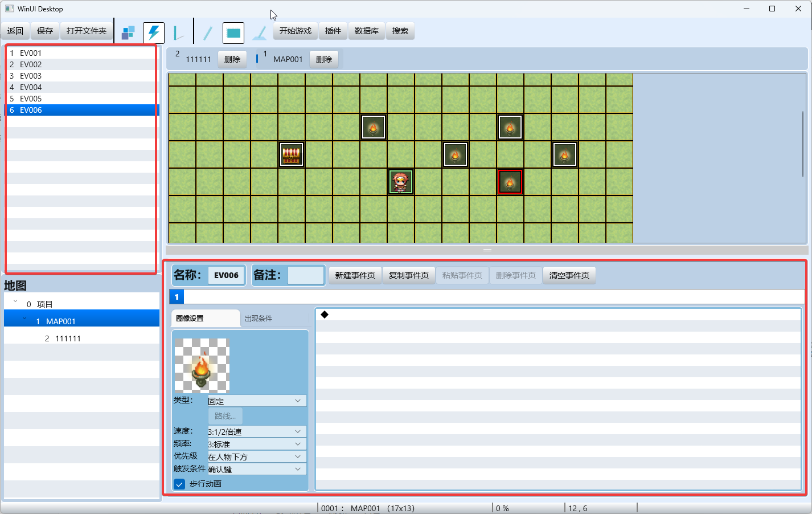Click the player character sprite on the map
Viewport: 812px width, 514px height.
tap(401, 182)
